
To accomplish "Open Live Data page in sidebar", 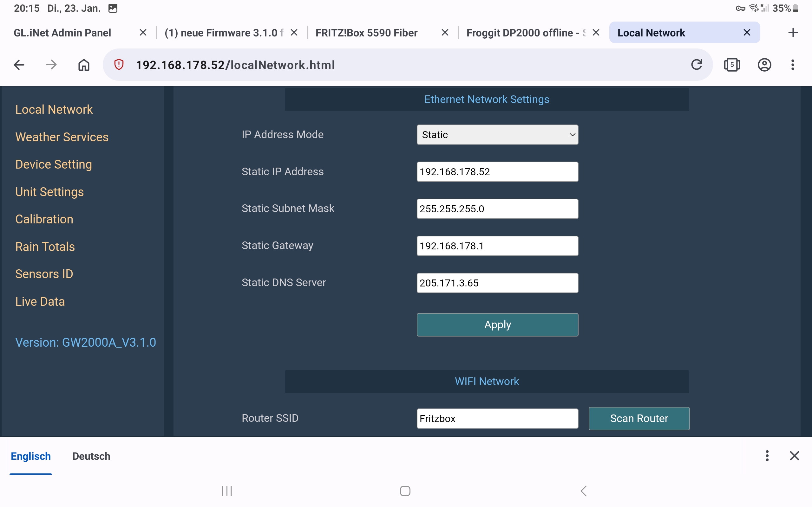I will coord(40,301).
